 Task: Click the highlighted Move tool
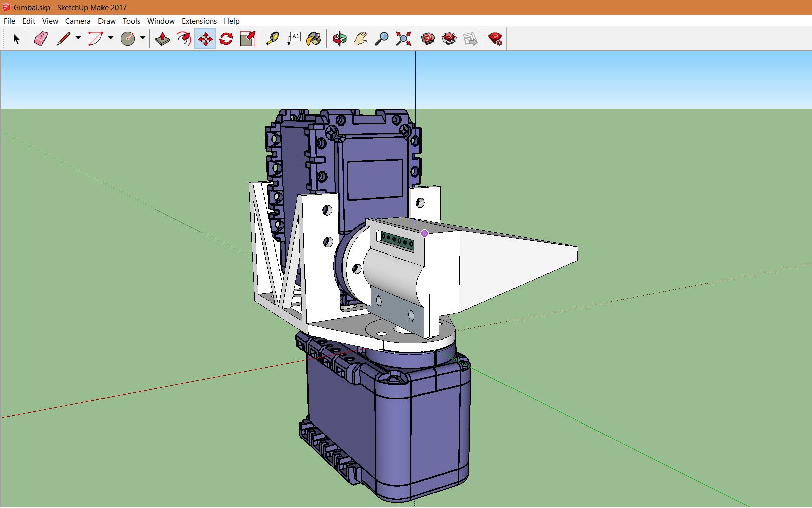pos(205,39)
